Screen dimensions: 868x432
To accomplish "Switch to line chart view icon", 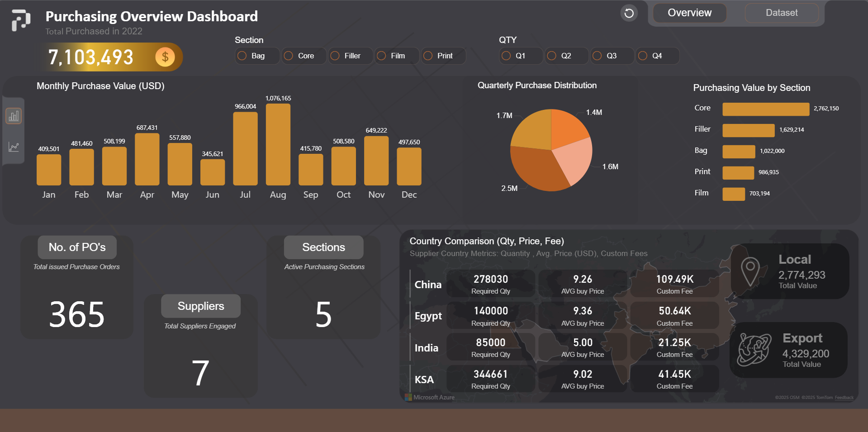I will pyautogui.click(x=14, y=147).
